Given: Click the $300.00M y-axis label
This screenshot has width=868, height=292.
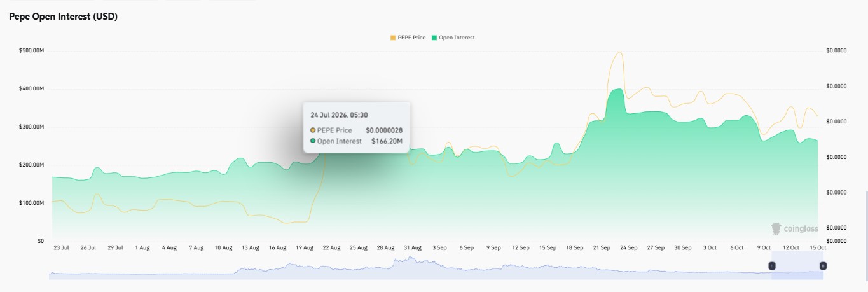Looking at the screenshot, I should click(32, 127).
